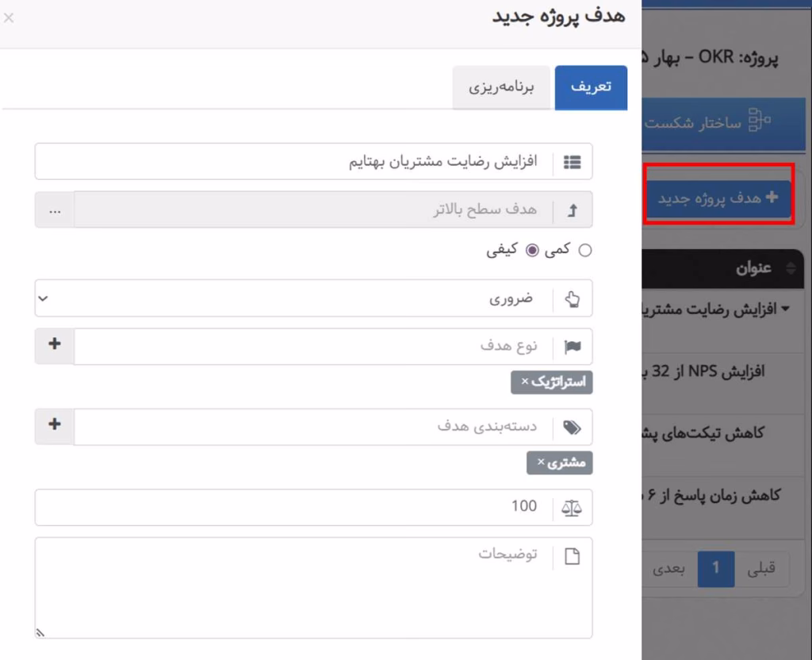Click the tag icon beside دسته‌بندی هدف
The width and height of the screenshot is (812, 660).
tap(573, 427)
